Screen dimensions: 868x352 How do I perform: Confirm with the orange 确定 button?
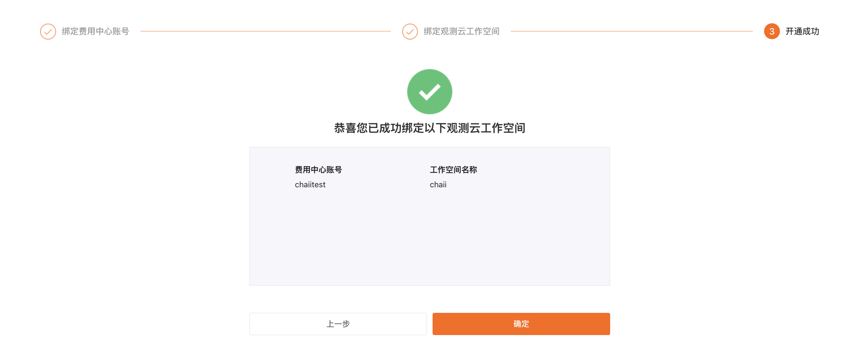(521, 324)
